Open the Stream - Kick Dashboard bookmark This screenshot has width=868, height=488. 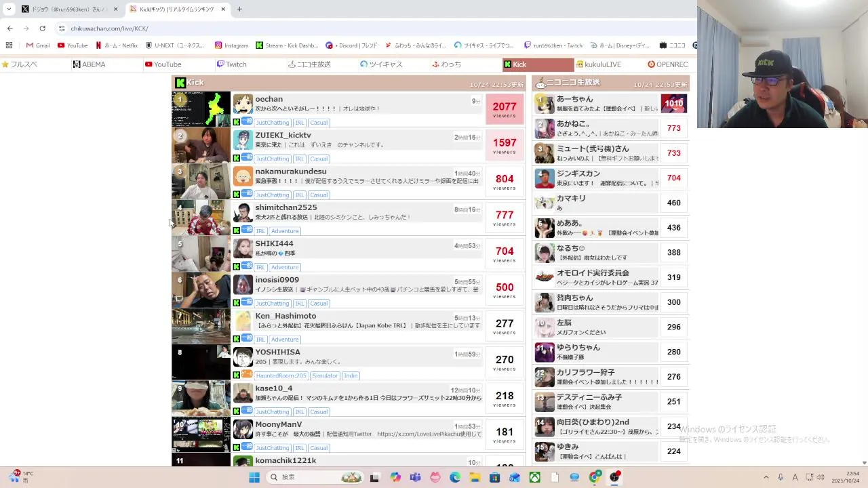click(x=287, y=45)
